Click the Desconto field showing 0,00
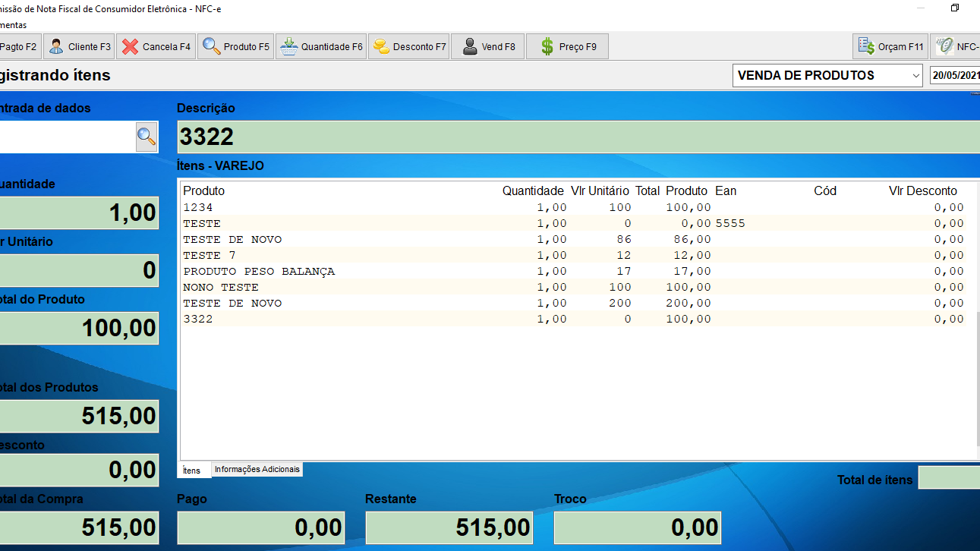This screenshot has width=980, height=551. tap(79, 470)
